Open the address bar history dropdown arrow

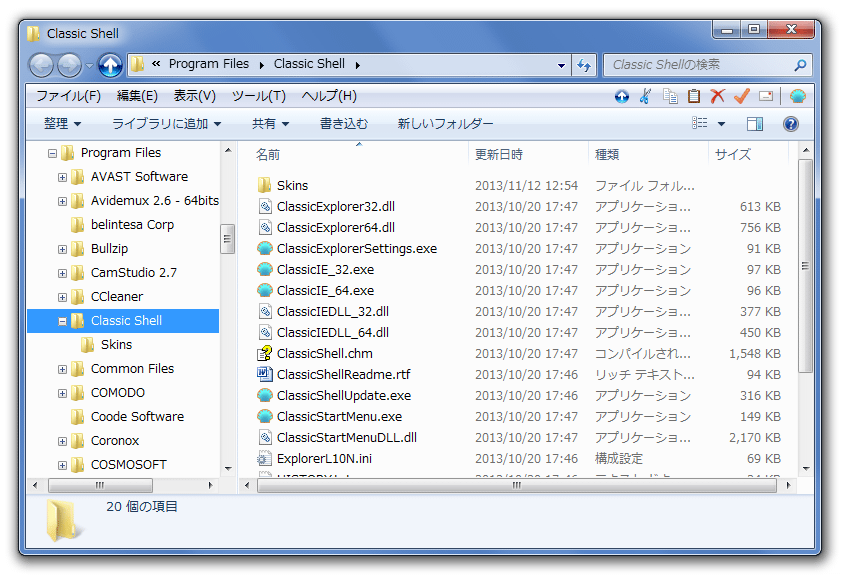(561, 65)
